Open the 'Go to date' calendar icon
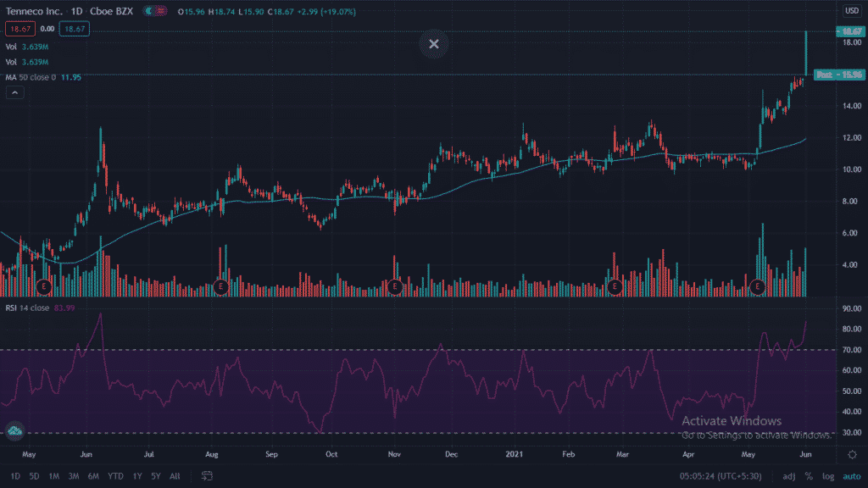Image resolution: width=868 pixels, height=488 pixels. pos(205,476)
